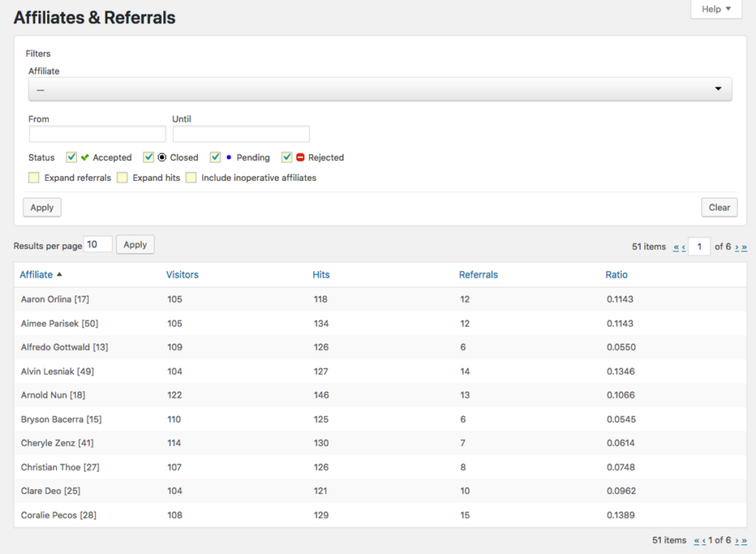Click the red Rejected icon
Viewport: 756px width, 554px height.
(x=300, y=157)
